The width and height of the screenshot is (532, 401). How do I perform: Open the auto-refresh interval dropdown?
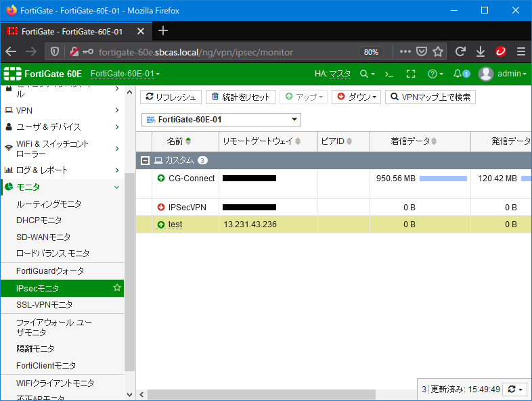coord(515,390)
